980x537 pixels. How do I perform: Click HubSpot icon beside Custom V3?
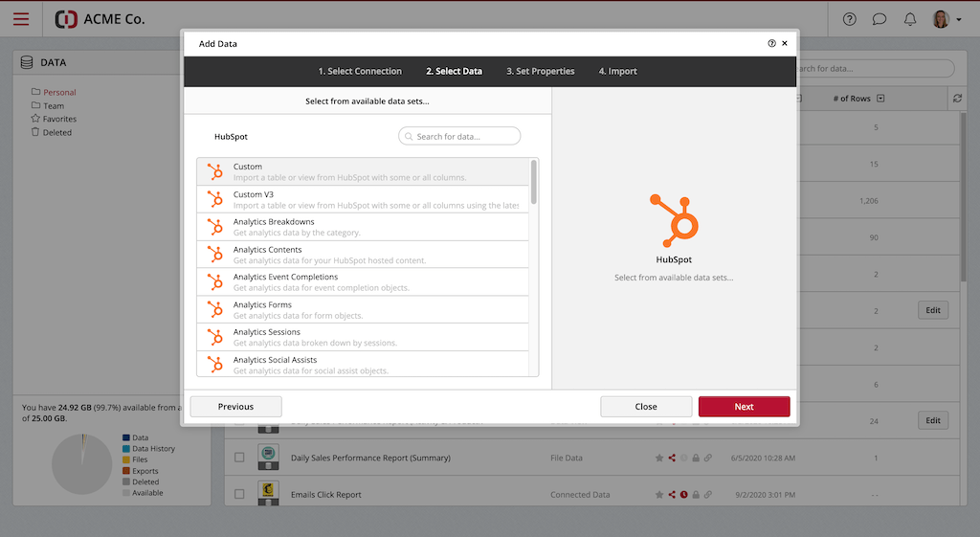click(215, 199)
